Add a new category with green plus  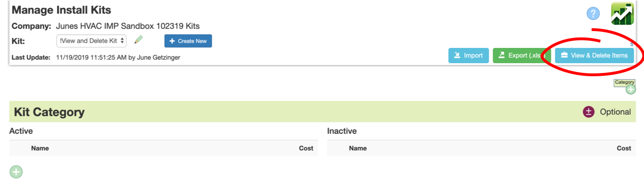(x=630, y=89)
